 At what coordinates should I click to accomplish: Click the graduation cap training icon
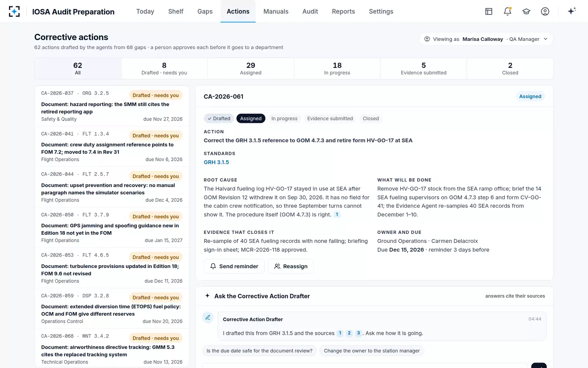click(526, 11)
